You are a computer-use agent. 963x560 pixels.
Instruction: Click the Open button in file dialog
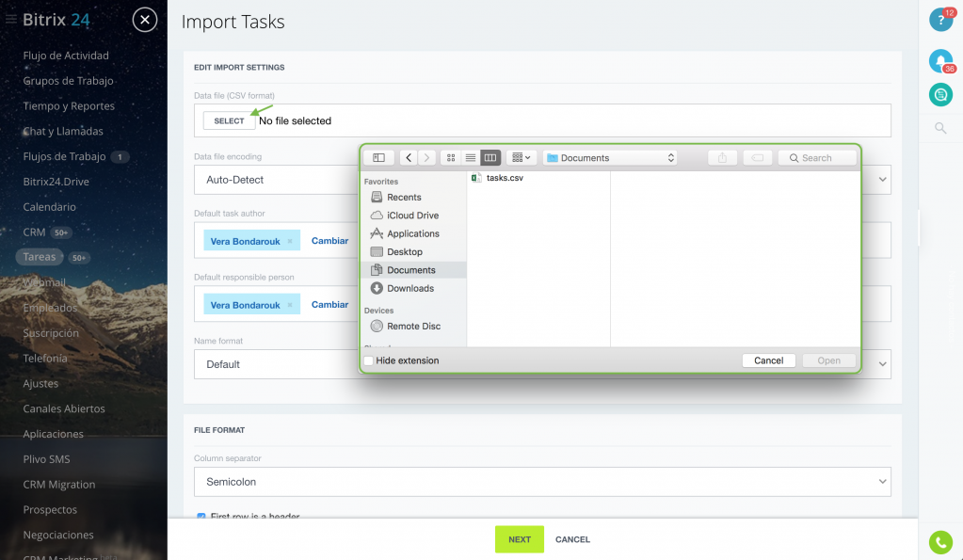[x=828, y=360]
